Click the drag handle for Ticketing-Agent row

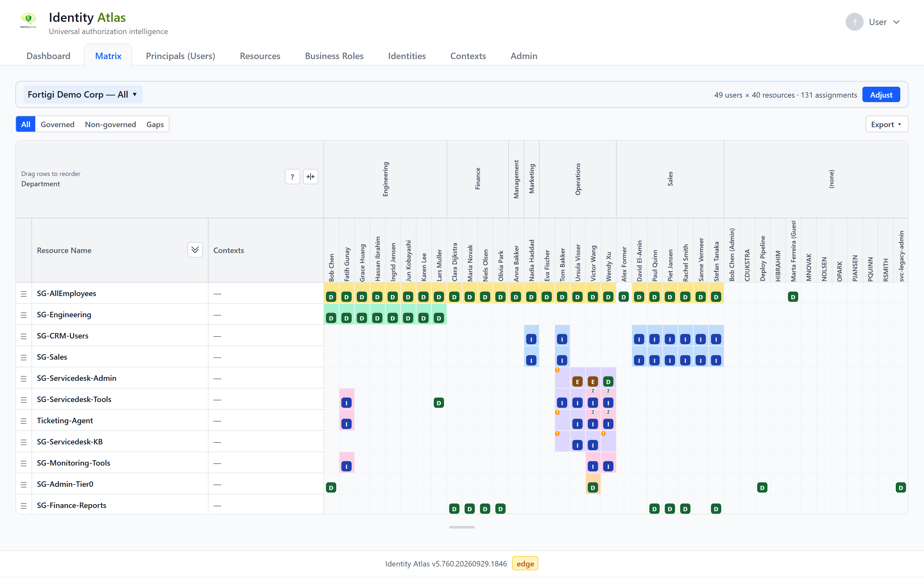(x=24, y=421)
